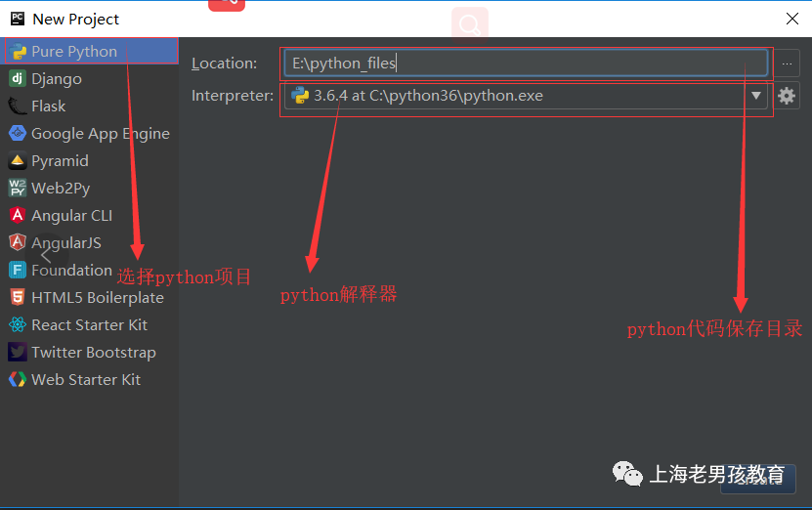Click the Location label
The image size is (812, 510).
pos(224,64)
